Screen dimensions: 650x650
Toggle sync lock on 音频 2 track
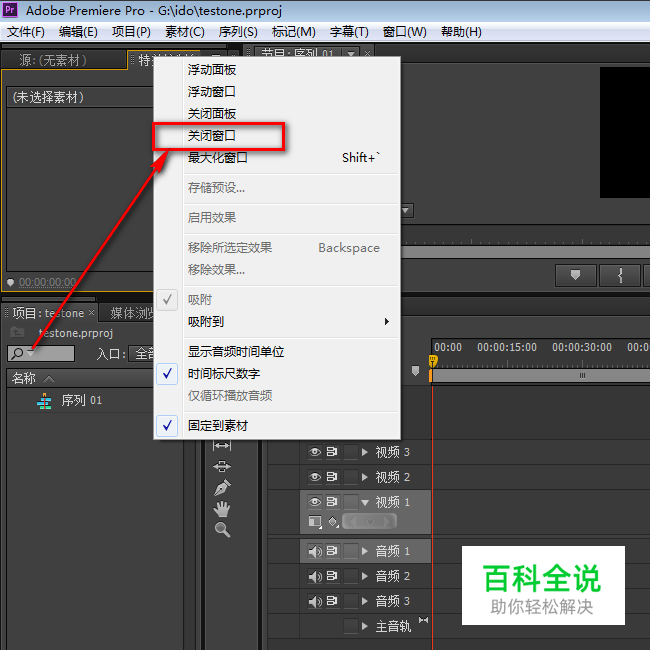coord(332,576)
